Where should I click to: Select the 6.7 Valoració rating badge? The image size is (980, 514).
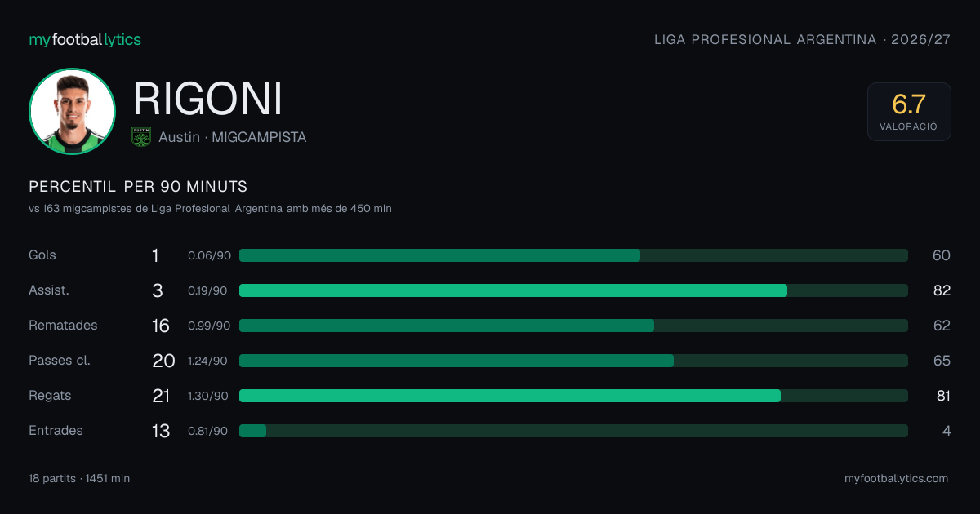(x=909, y=112)
